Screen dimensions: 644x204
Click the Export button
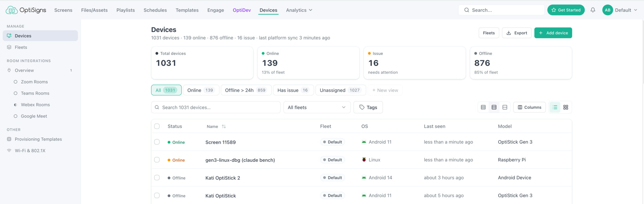516,33
